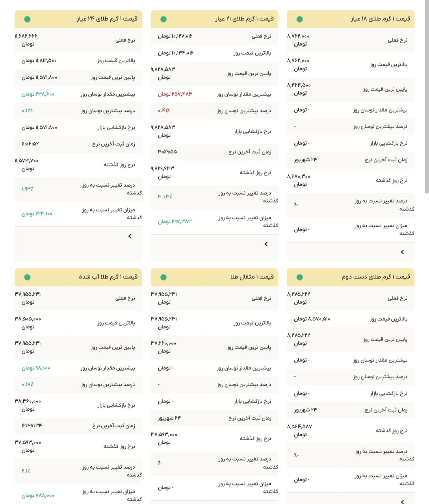
Task: Open قیمت ۱ گرم طلای دست دوم heading
Action: [x=375, y=277]
